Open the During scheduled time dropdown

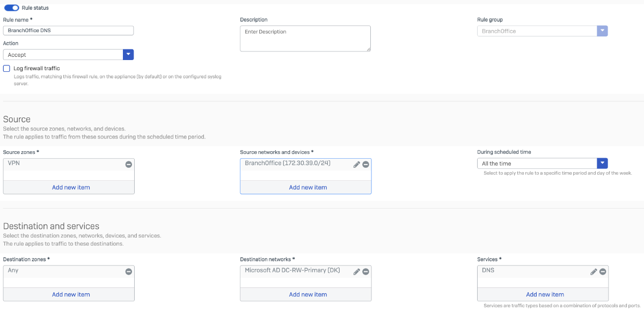point(602,163)
